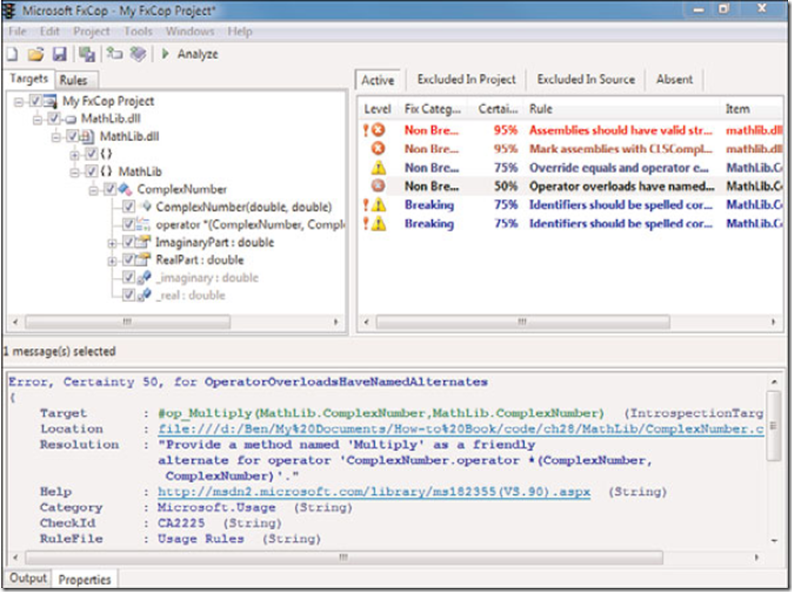Toggle the ImaginaryPart : double checkbox
This screenshot has height=592, width=792.
click(128, 242)
